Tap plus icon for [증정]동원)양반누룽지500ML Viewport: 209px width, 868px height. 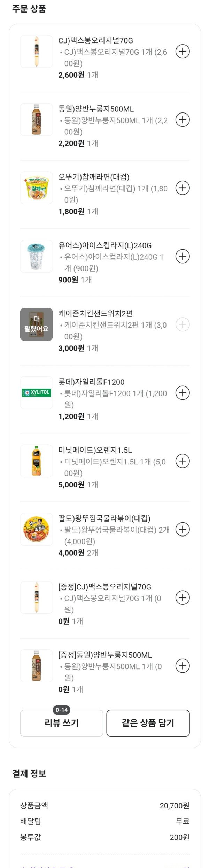pyautogui.click(x=182, y=666)
